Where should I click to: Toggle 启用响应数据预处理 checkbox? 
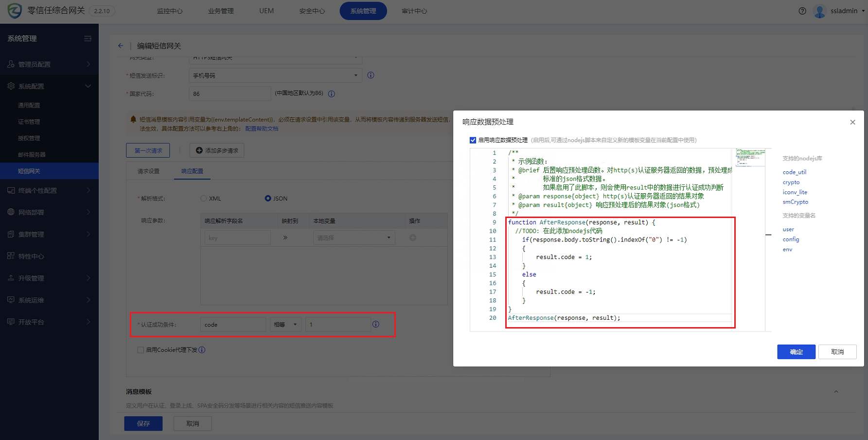[473, 140]
